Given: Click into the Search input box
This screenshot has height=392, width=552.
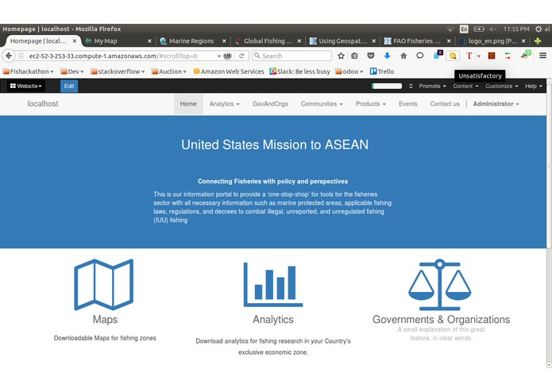Looking at the screenshot, I should (291, 56).
